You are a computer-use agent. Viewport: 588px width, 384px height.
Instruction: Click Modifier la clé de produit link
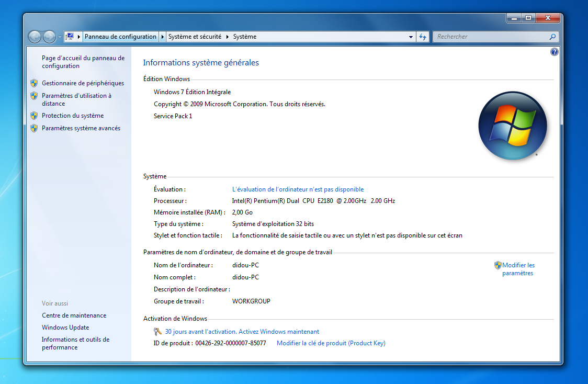(x=331, y=343)
